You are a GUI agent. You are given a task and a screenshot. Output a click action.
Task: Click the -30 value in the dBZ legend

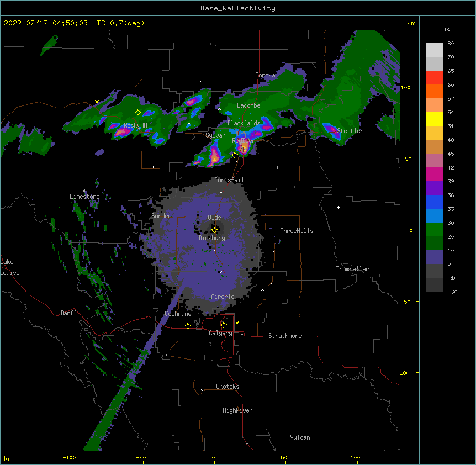click(x=452, y=292)
